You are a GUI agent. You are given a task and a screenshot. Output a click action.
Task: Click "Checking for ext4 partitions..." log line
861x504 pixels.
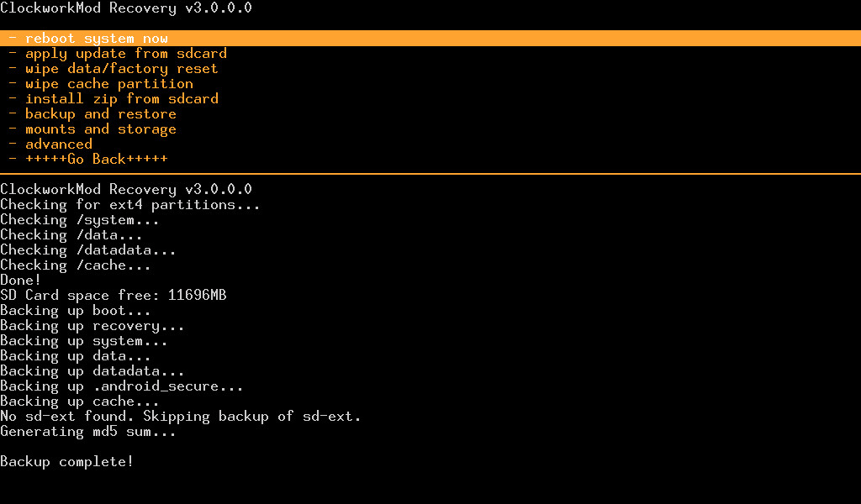[130, 205]
